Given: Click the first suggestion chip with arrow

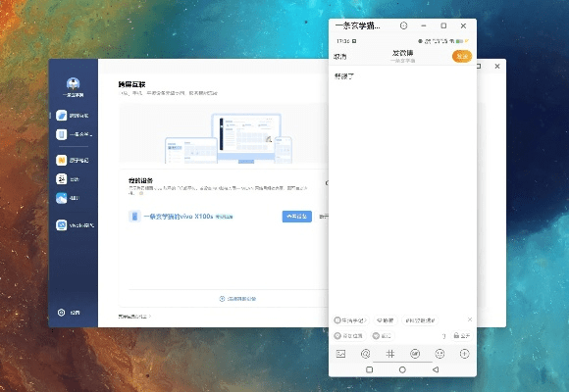Looking at the screenshot, I should [350, 320].
